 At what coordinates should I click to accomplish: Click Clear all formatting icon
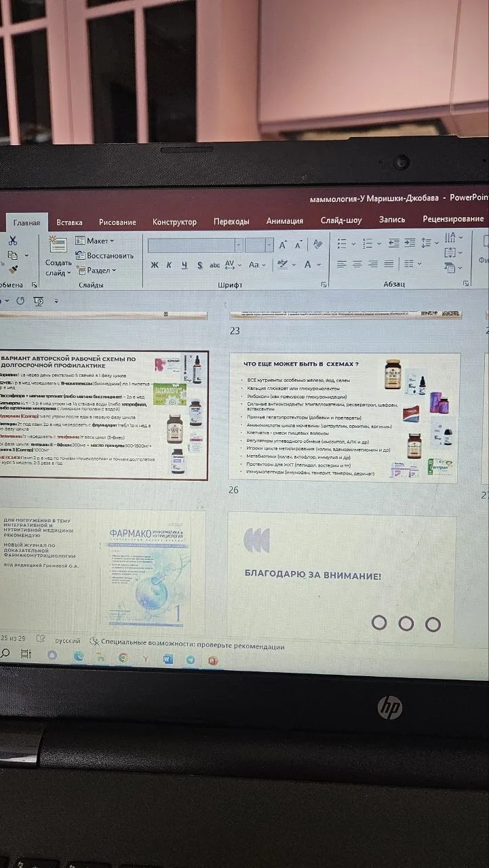tap(317, 245)
